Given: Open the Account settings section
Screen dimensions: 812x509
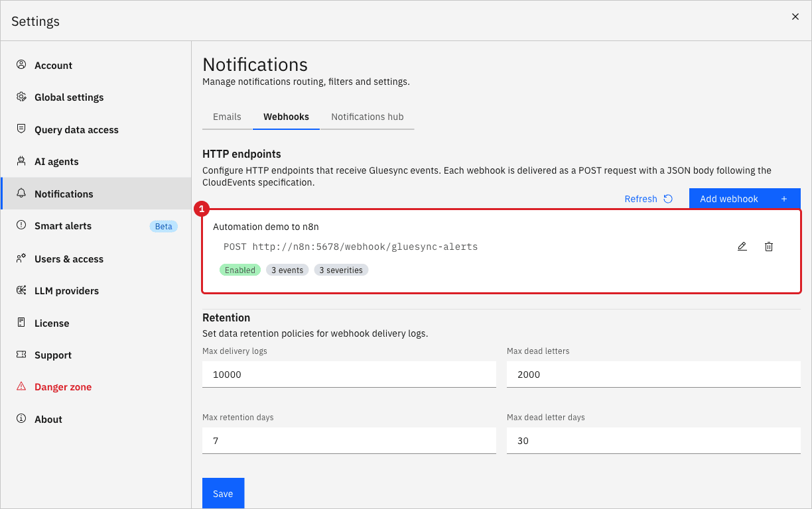Looking at the screenshot, I should (x=96, y=65).
